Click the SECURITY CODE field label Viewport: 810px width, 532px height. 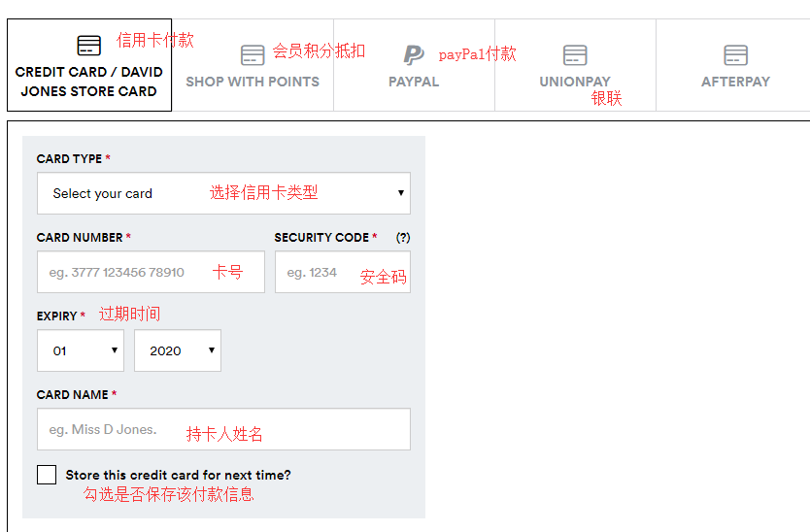point(321,238)
